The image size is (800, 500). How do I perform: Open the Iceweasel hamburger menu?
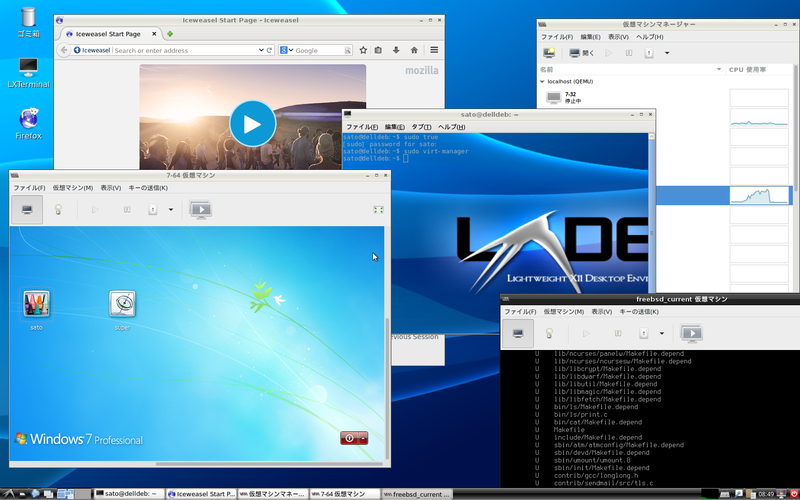pyautogui.click(x=434, y=50)
